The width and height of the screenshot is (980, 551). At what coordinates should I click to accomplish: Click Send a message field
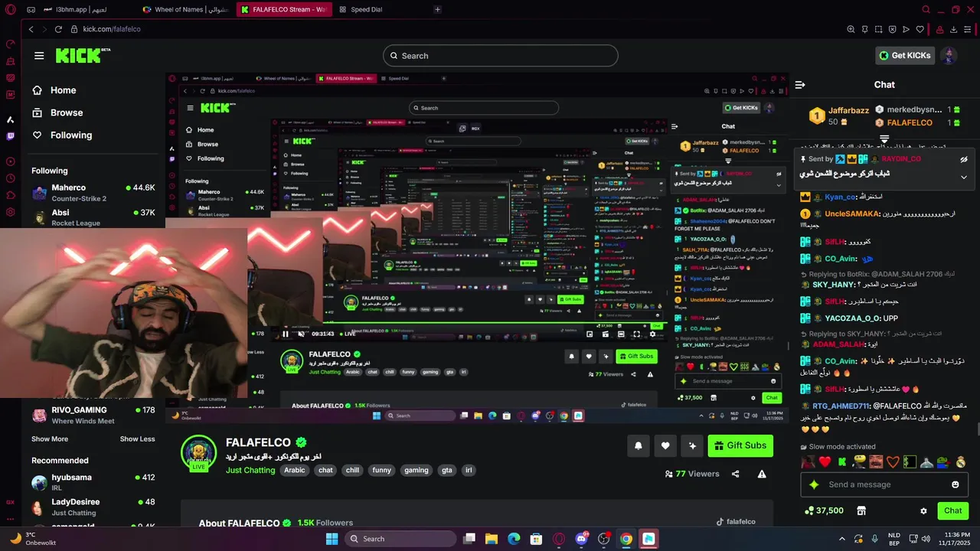click(884, 484)
